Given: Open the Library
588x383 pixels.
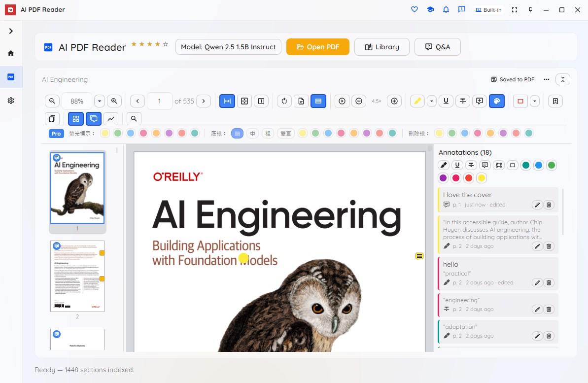Looking at the screenshot, I should (382, 47).
